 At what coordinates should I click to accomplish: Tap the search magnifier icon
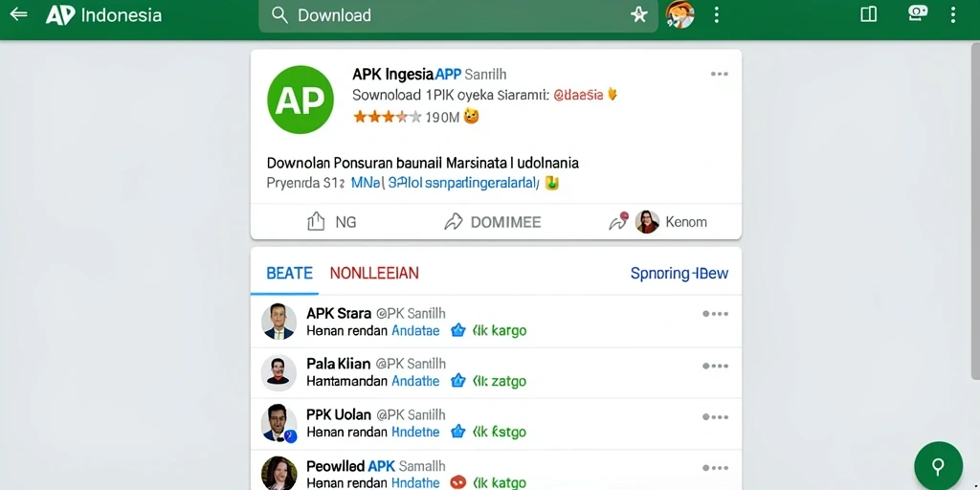pyautogui.click(x=280, y=15)
